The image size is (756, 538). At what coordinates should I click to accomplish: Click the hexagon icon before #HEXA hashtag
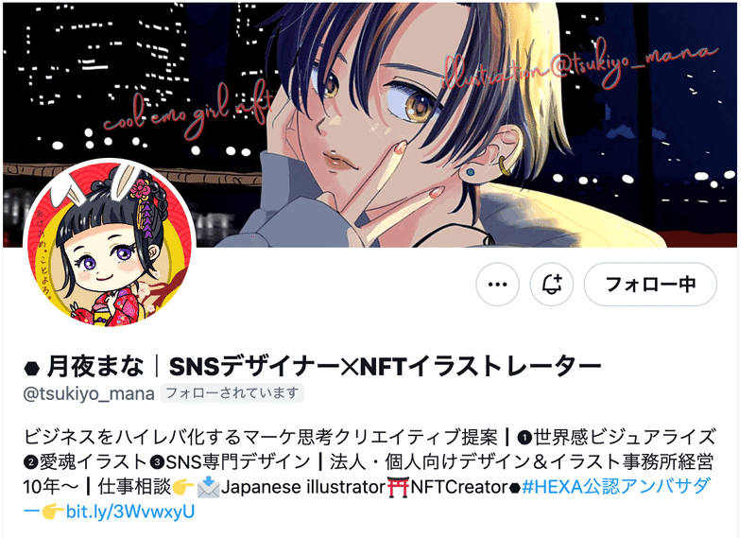(515, 488)
